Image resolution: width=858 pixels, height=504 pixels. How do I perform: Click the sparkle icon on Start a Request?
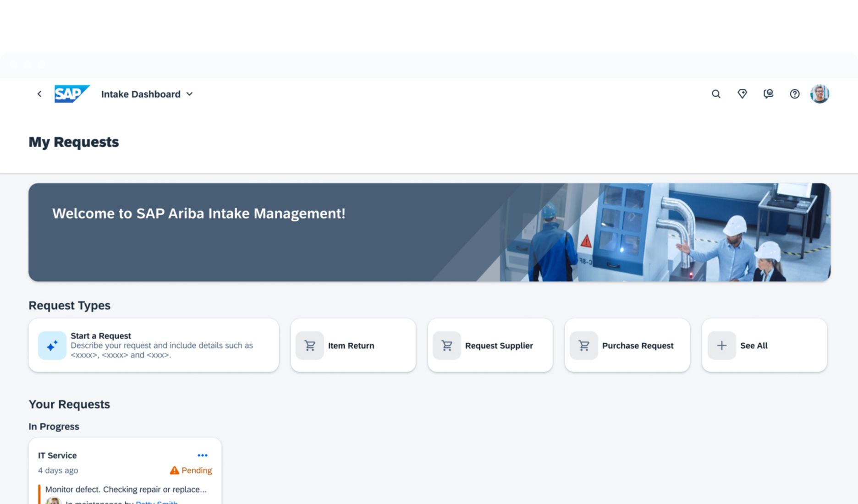[x=52, y=345]
